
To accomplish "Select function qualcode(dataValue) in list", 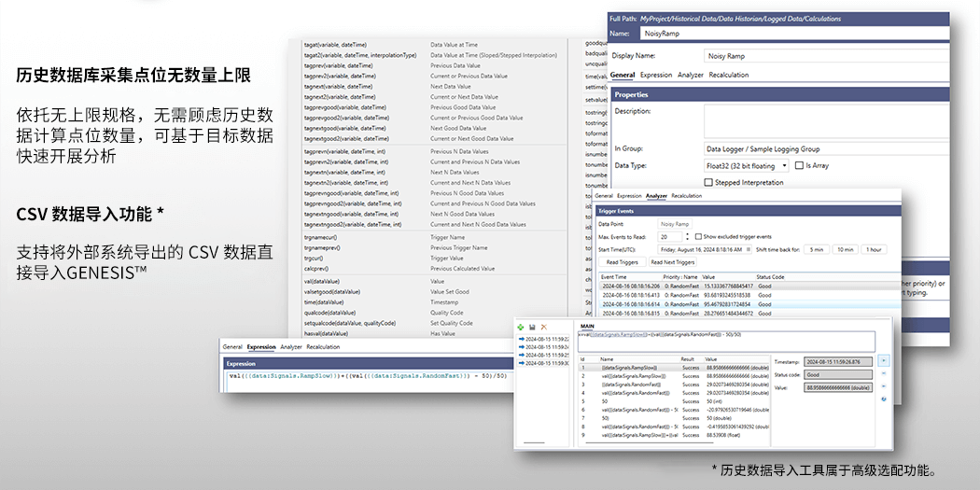I will click(329, 313).
